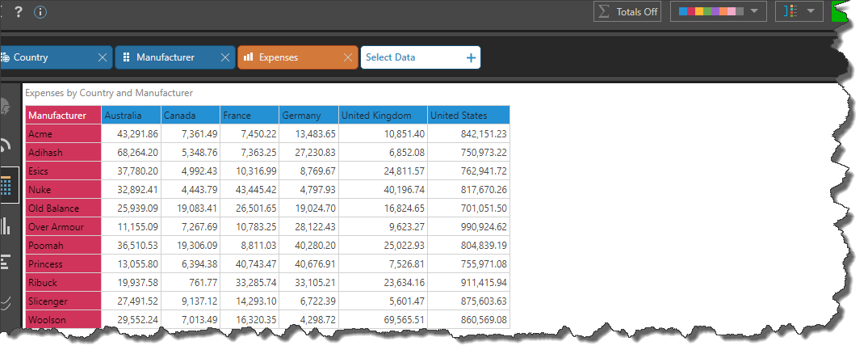Screen dimensions: 868x358
Task: Click the plus on Select Data
Action: pyautogui.click(x=471, y=57)
